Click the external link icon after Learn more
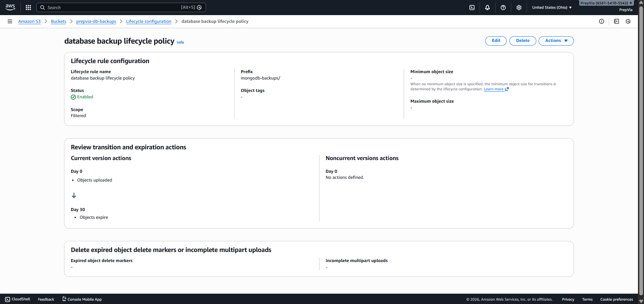Screen dimensions: 644x304 pos(507,89)
